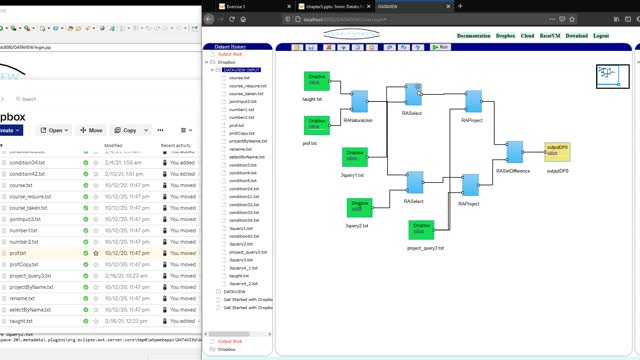The width and height of the screenshot is (640, 360).
Task: Select checkbox next to taught.txt row
Action: (4, 321)
